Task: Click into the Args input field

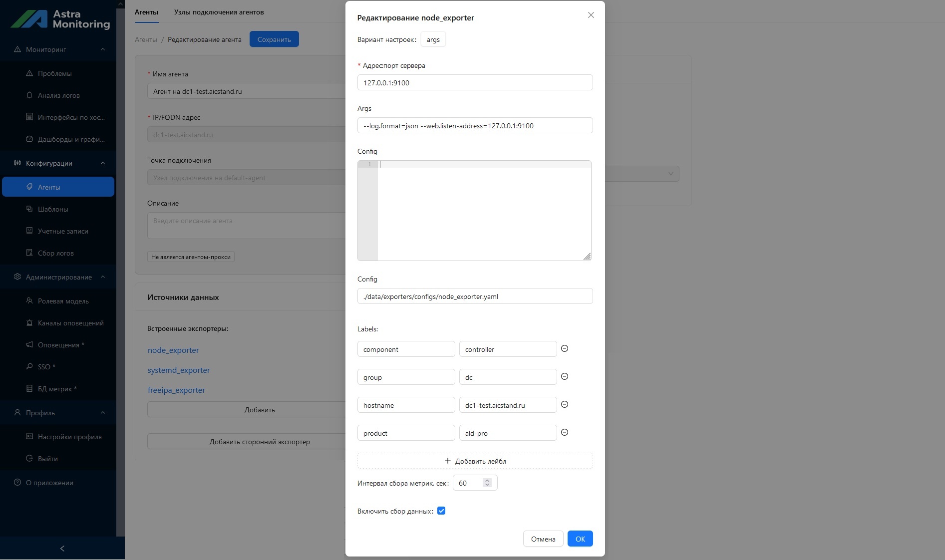Action: click(475, 125)
